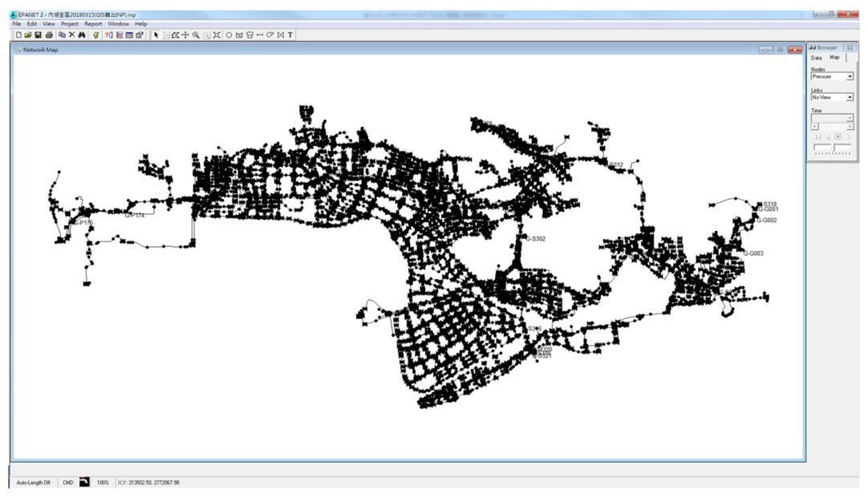Create a graph with the Graph icon
The width and height of the screenshot is (868, 498).
119,34
